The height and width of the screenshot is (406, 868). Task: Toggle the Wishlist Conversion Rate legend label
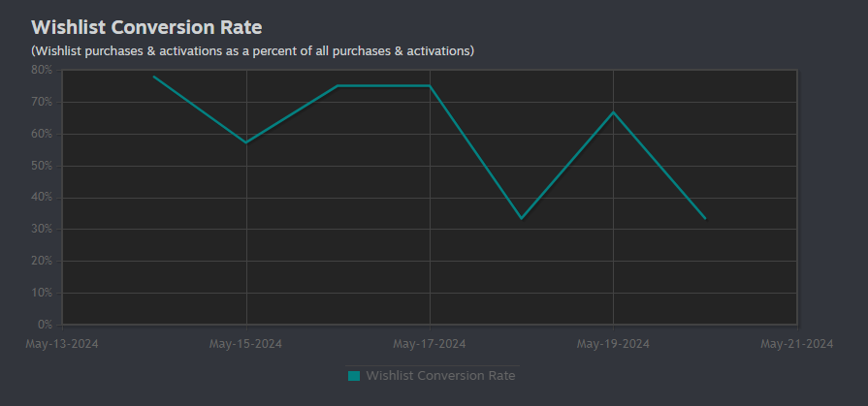[440, 376]
